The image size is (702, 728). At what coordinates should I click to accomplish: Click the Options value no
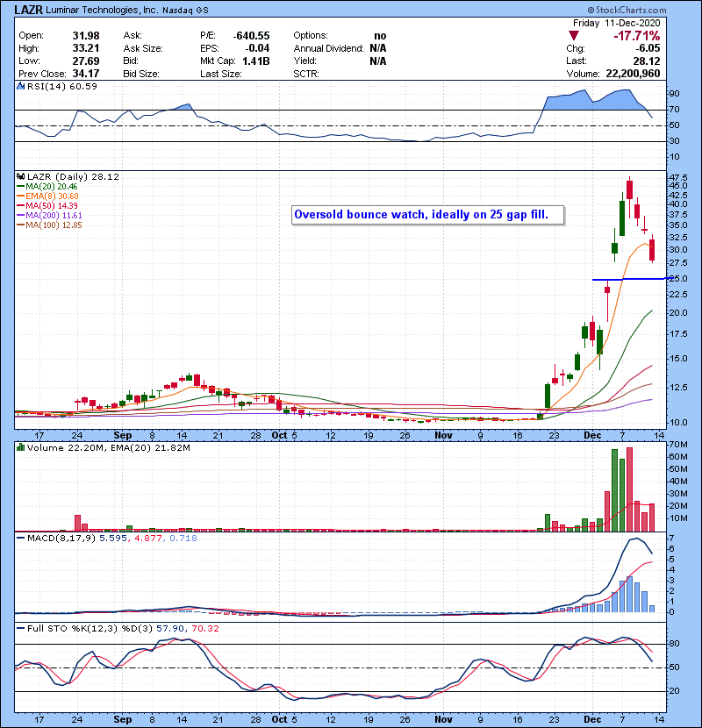pos(380,36)
